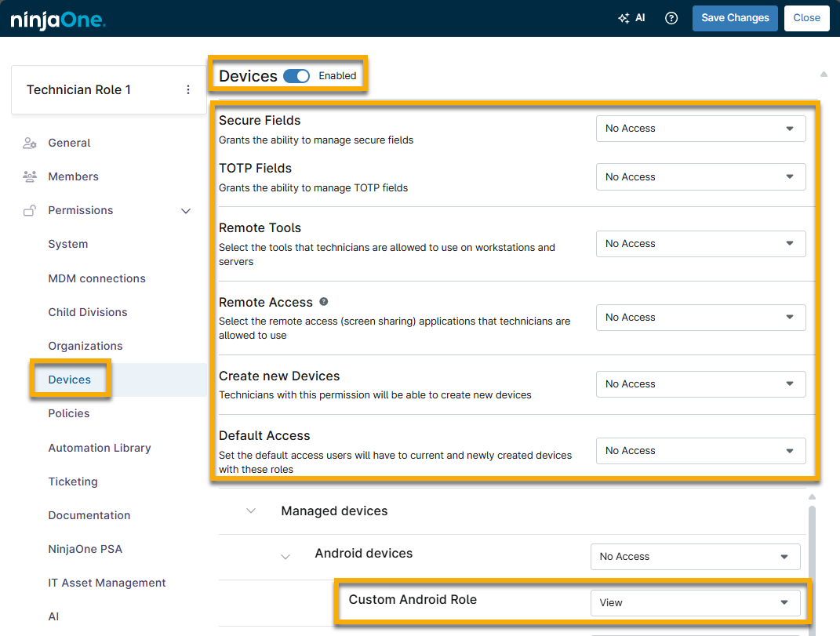This screenshot has width=840, height=636.
Task: Collapse the Android devices chevron
Action: click(285, 557)
